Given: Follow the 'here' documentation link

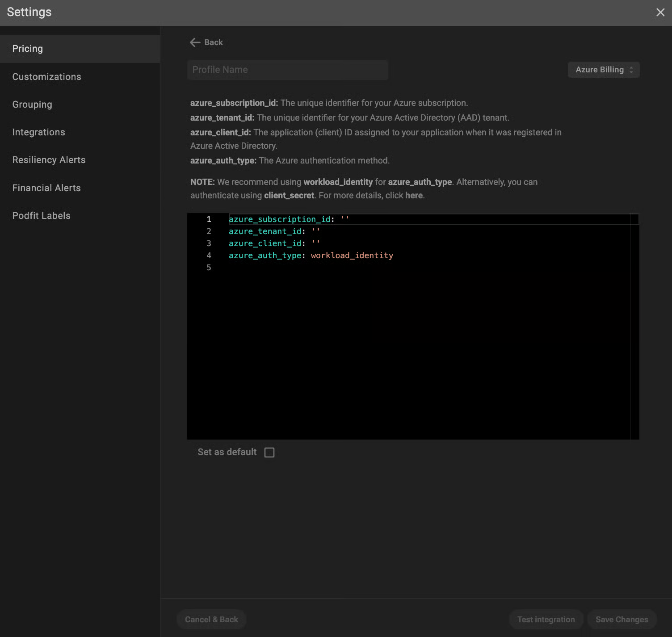Looking at the screenshot, I should click(x=414, y=196).
